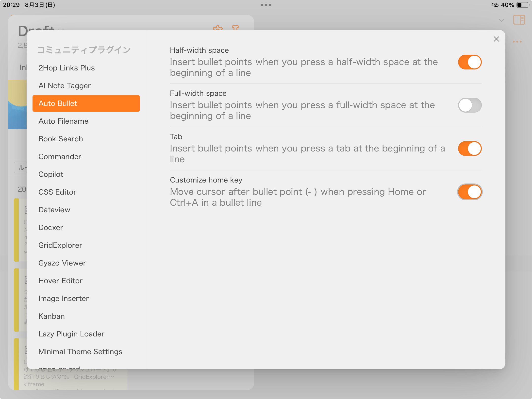This screenshot has width=532, height=399.
Task: Click the chevron down arrow at top right
Action: 501,20
